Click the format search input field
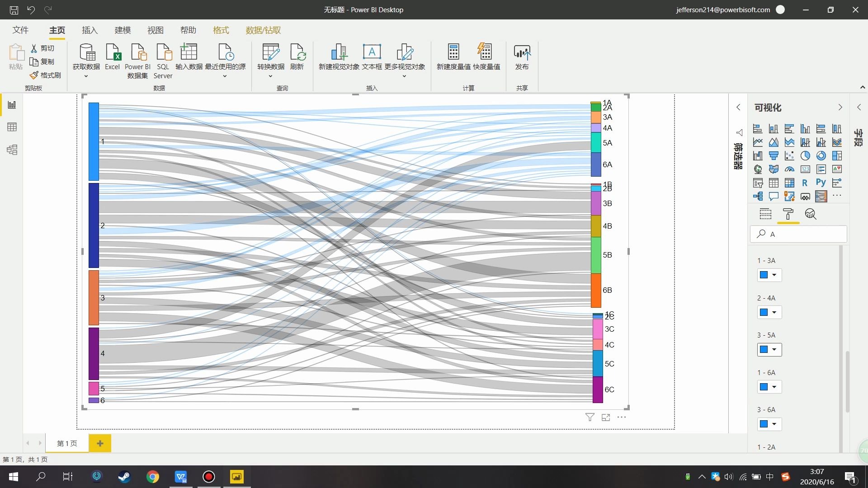This screenshot has width=868, height=488. (805, 234)
